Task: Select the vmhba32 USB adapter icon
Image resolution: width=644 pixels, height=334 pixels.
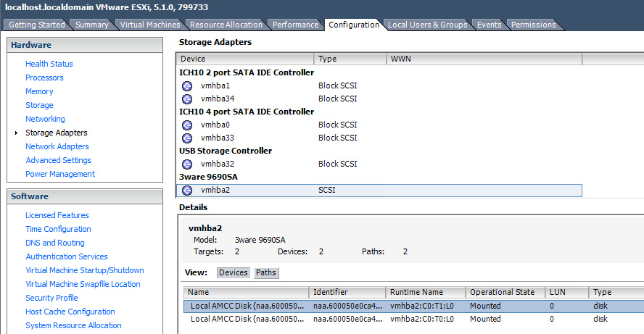Action: [186, 164]
